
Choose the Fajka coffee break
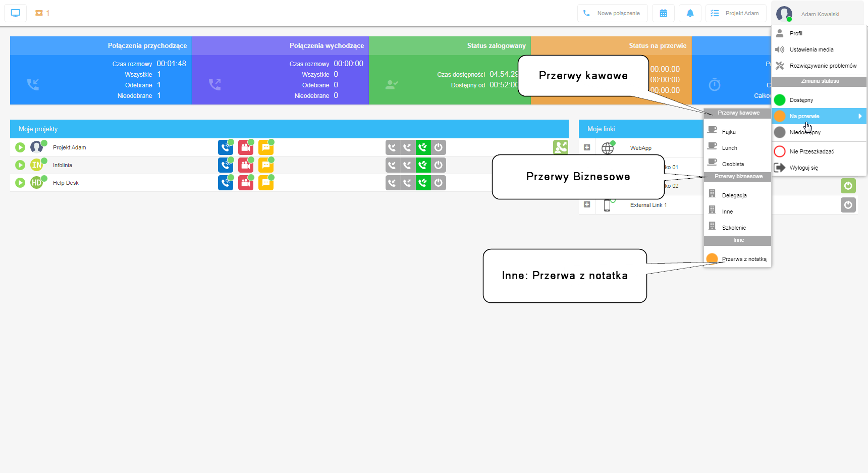(737, 131)
